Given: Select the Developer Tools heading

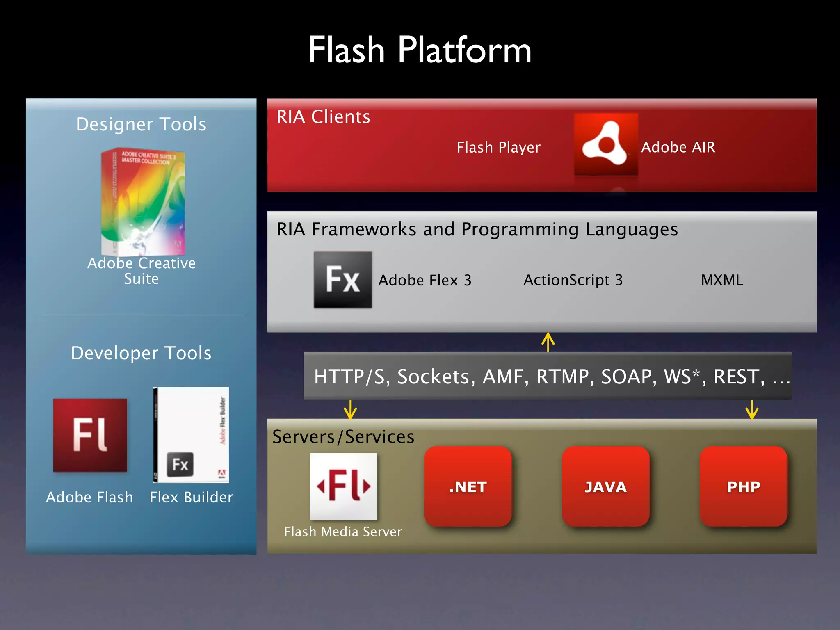Looking at the screenshot, I should pos(141,353).
